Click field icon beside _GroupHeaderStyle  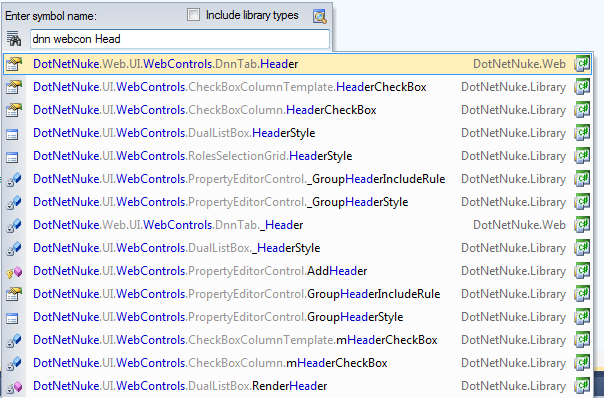tap(14, 202)
